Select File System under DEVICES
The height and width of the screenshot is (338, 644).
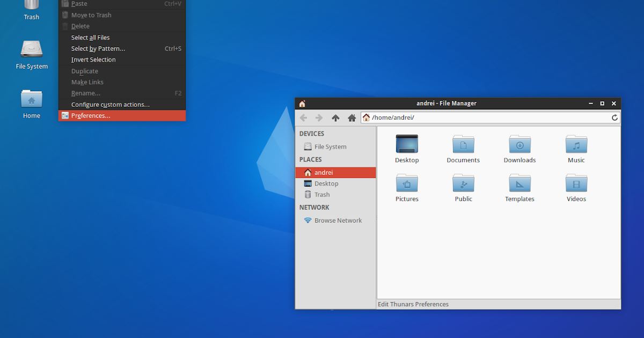pos(330,146)
